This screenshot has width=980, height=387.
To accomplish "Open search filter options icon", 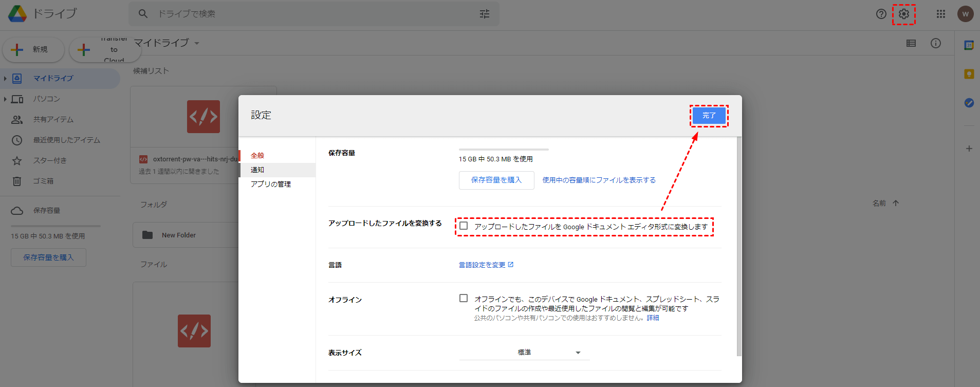I will coord(484,14).
